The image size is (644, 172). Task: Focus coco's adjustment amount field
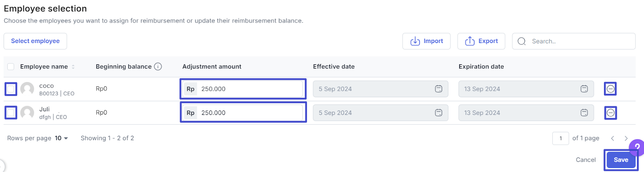pyautogui.click(x=250, y=89)
